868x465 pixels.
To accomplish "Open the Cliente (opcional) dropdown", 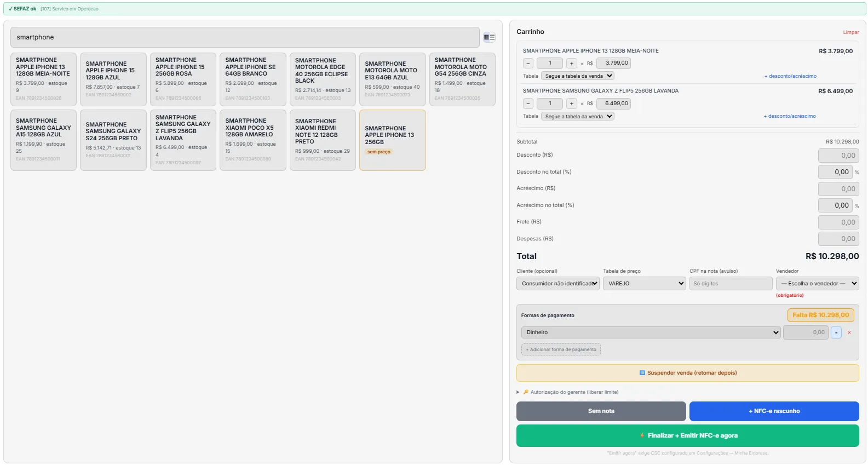I will click(558, 284).
